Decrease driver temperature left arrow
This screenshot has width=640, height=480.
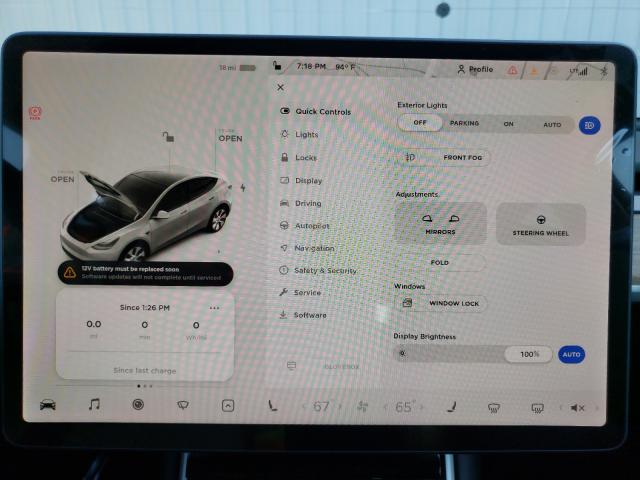[303, 407]
